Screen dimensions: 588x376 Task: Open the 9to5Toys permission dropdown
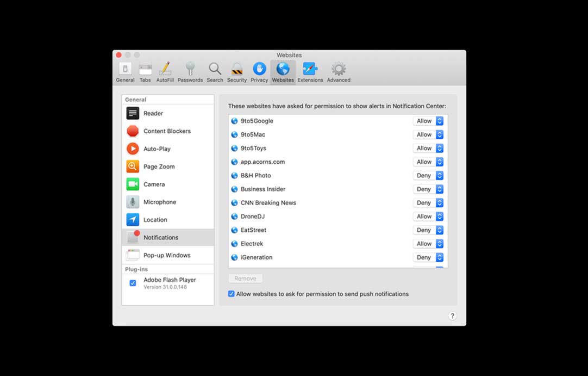click(429, 149)
